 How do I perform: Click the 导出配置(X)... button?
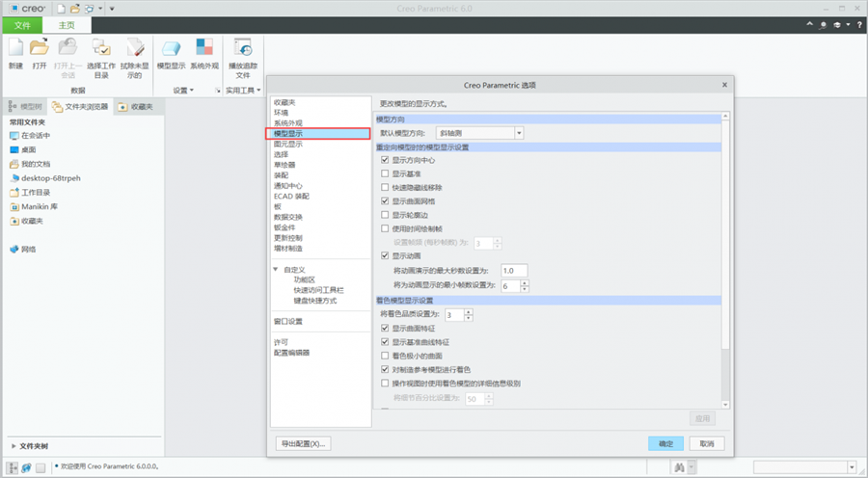[x=304, y=443]
